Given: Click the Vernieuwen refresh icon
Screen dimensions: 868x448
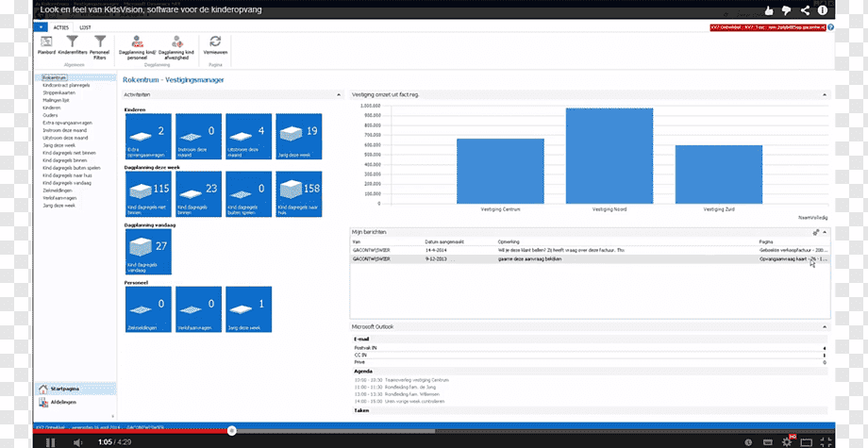Looking at the screenshot, I should tap(215, 42).
